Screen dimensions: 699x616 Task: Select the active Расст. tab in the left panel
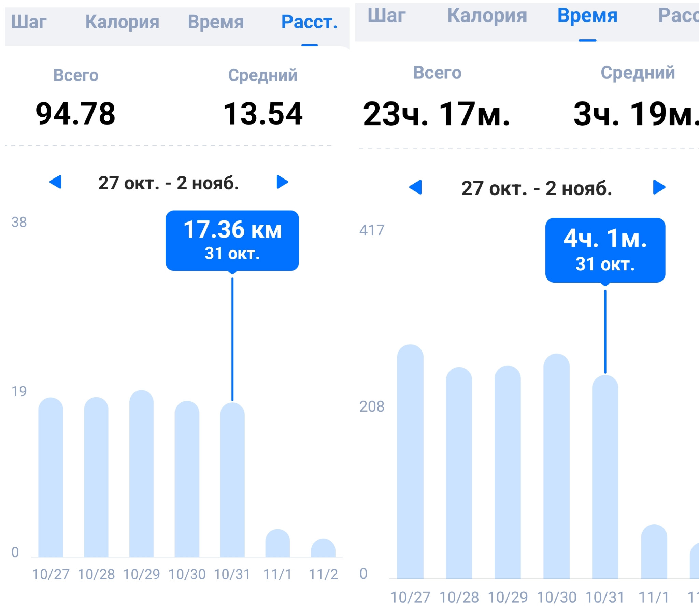click(x=310, y=22)
